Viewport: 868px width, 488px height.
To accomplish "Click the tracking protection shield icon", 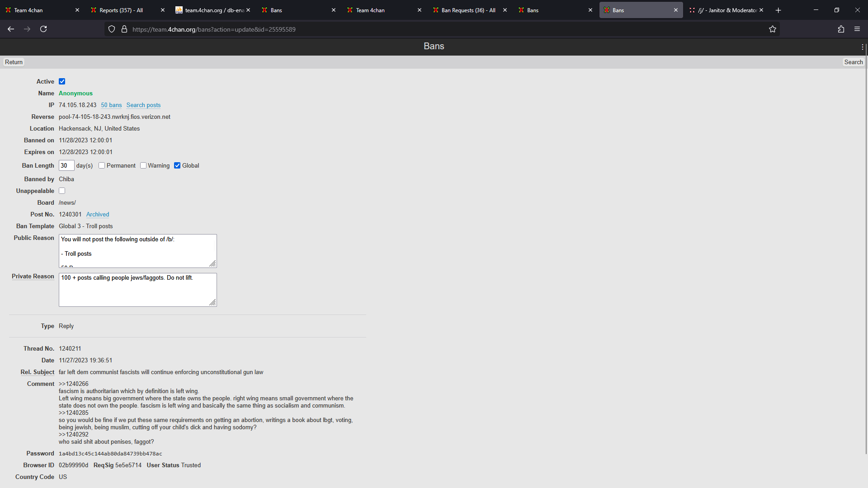I will tap(112, 29).
